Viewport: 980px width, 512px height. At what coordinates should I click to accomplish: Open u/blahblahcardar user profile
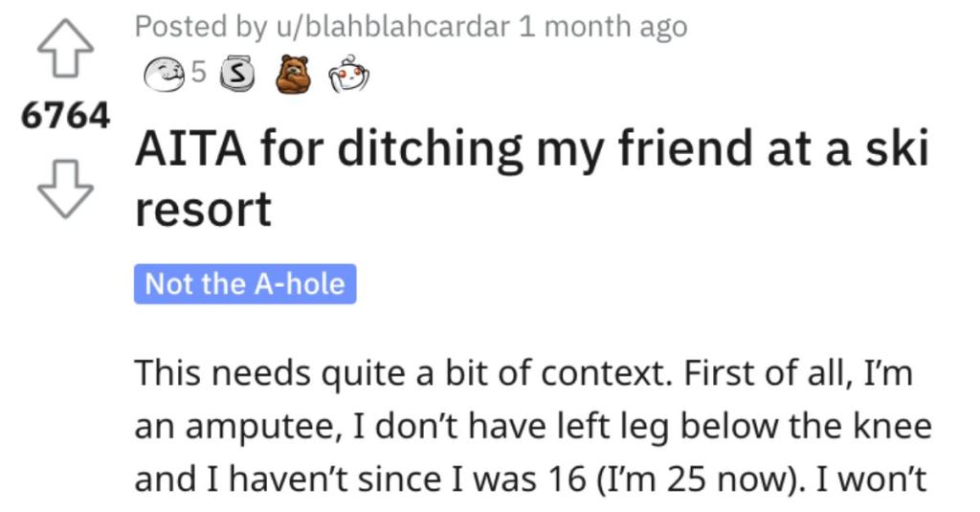point(393,27)
